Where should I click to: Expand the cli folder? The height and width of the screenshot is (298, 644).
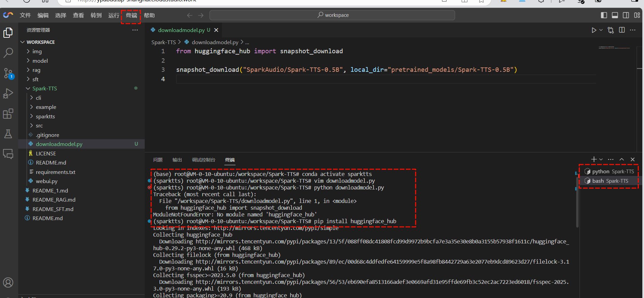point(82,98)
